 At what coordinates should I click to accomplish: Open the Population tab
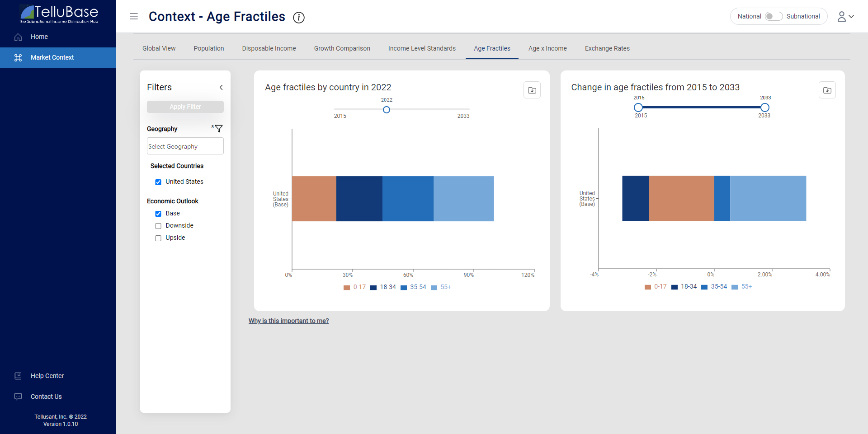point(209,48)
